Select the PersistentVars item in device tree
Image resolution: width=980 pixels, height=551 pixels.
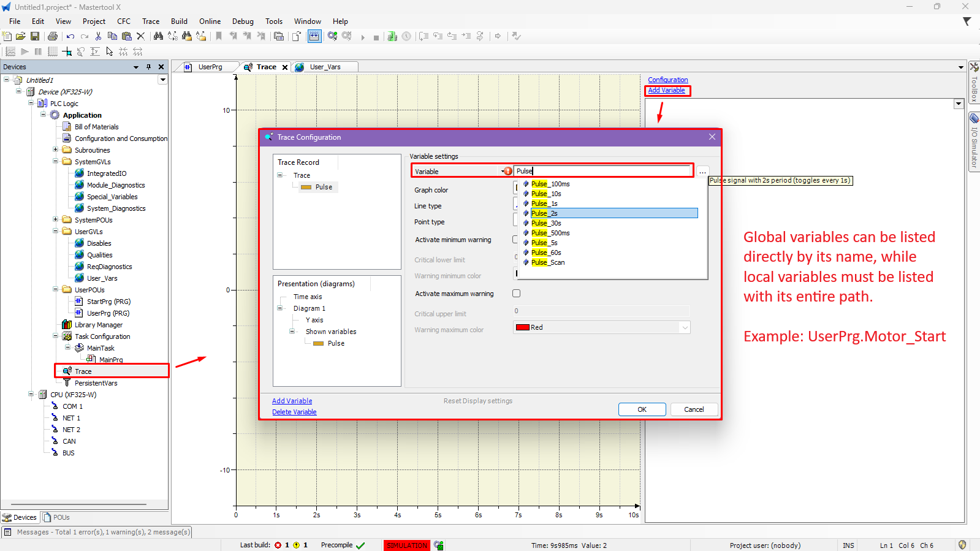tap(96, 383)
